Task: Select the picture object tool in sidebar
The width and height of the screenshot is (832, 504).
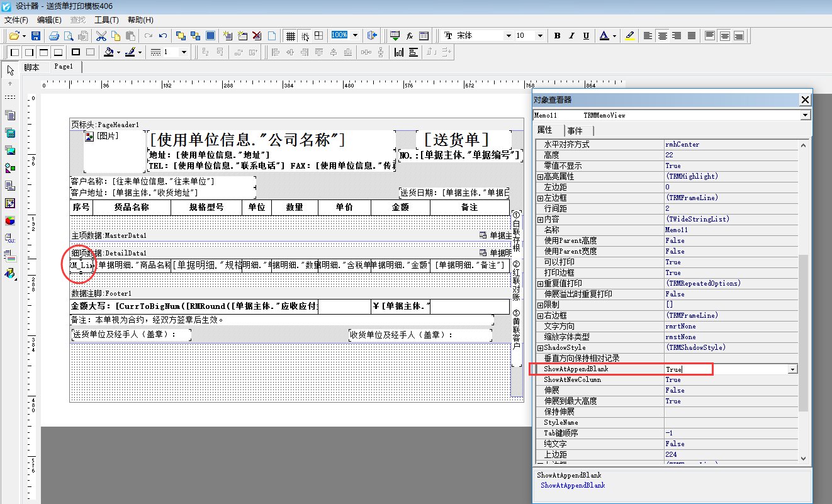Action: point(10,150)
